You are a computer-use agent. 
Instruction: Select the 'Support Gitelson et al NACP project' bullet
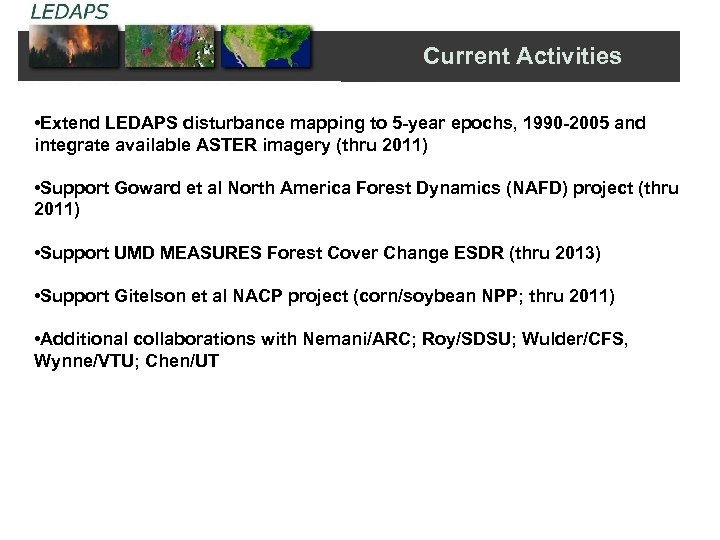pyautogui.click(x=324, y=296)
